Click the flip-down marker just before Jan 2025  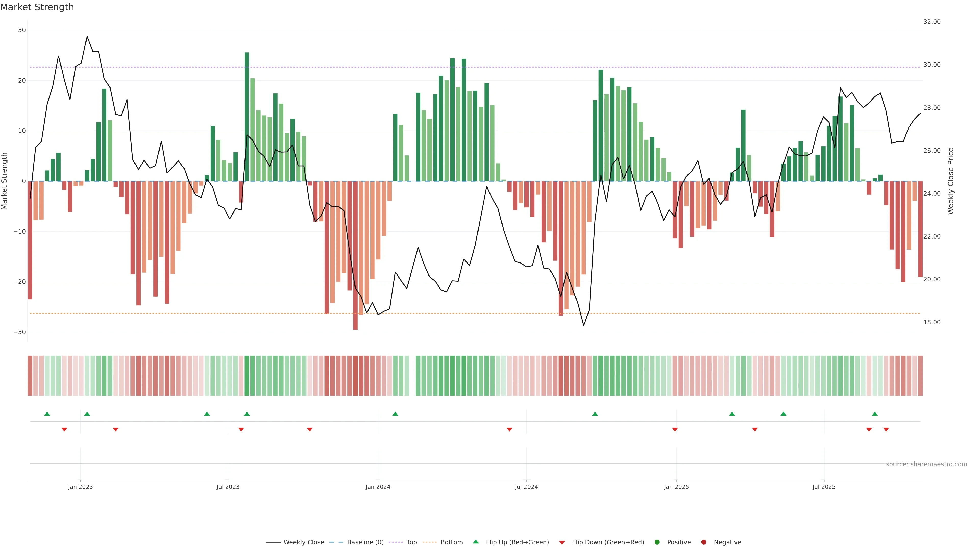(675, 429)
